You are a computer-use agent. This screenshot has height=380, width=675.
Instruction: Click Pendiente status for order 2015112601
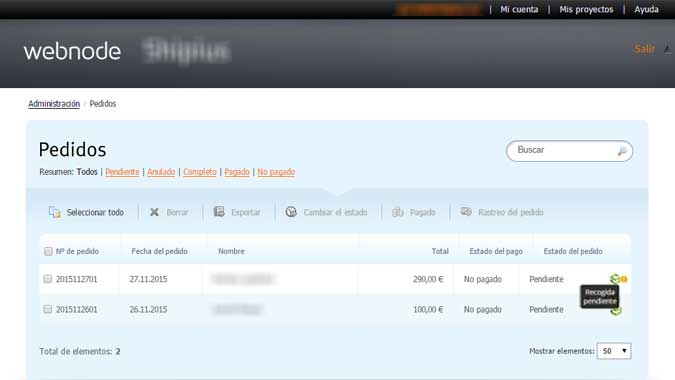tap(546, 309)
